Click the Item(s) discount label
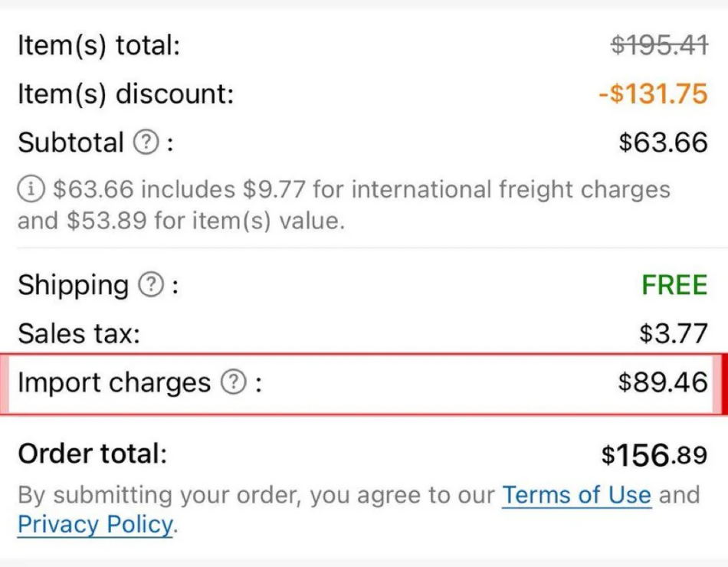The image size is (728, 567). (121, 93)
